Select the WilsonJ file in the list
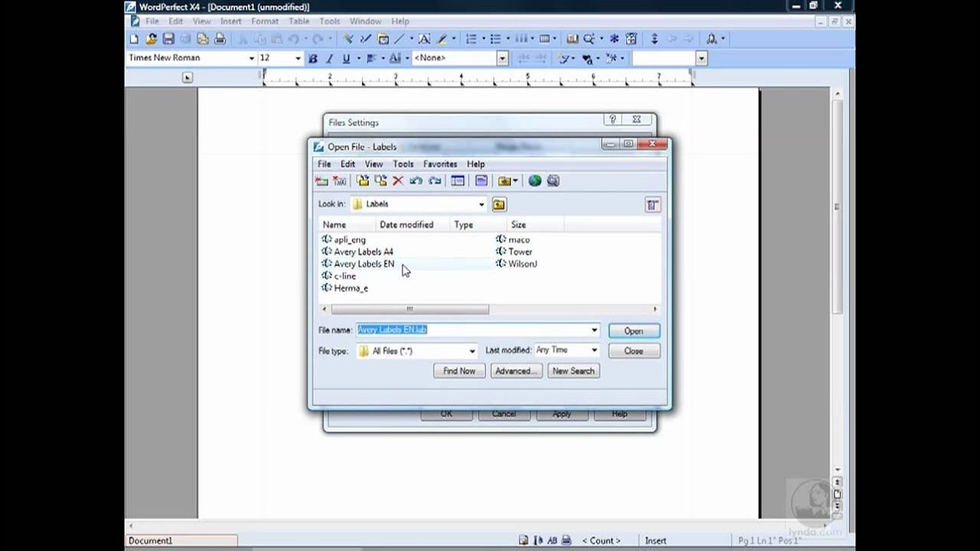This screenshot has height=551, width=980. [518, 264]
